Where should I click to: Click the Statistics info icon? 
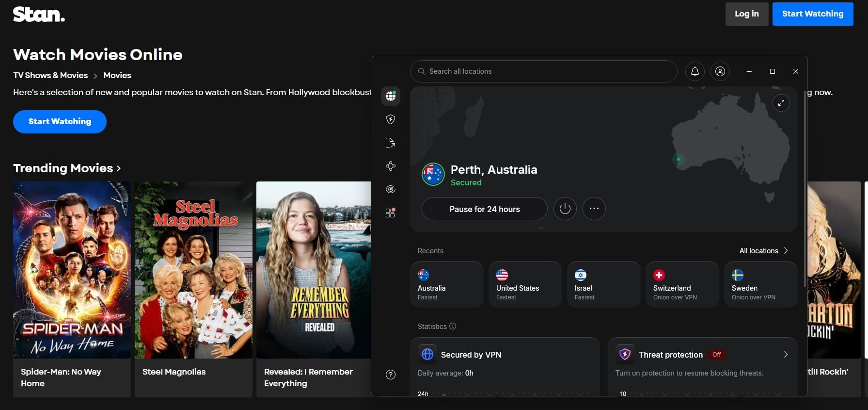pos(453,326)
